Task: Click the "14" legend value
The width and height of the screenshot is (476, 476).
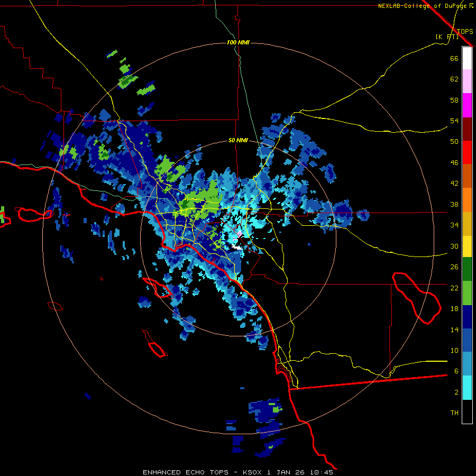Action: click(x=454, y=329)
